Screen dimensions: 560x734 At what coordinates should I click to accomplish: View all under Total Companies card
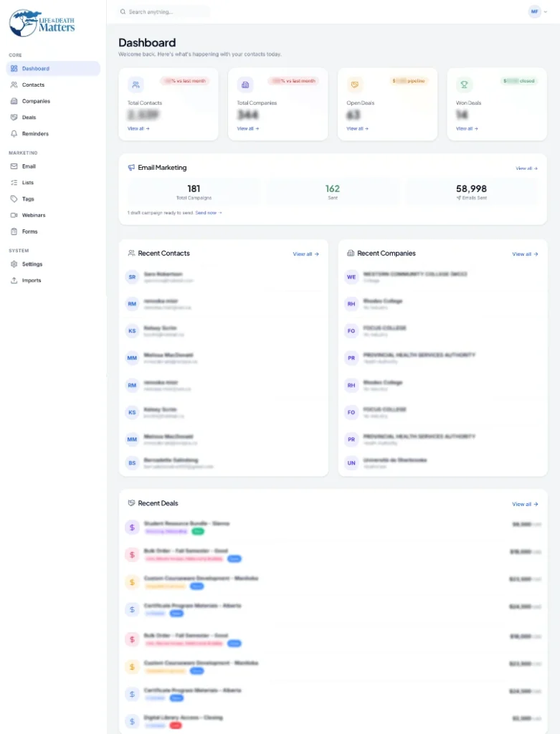tap(248, 128)
